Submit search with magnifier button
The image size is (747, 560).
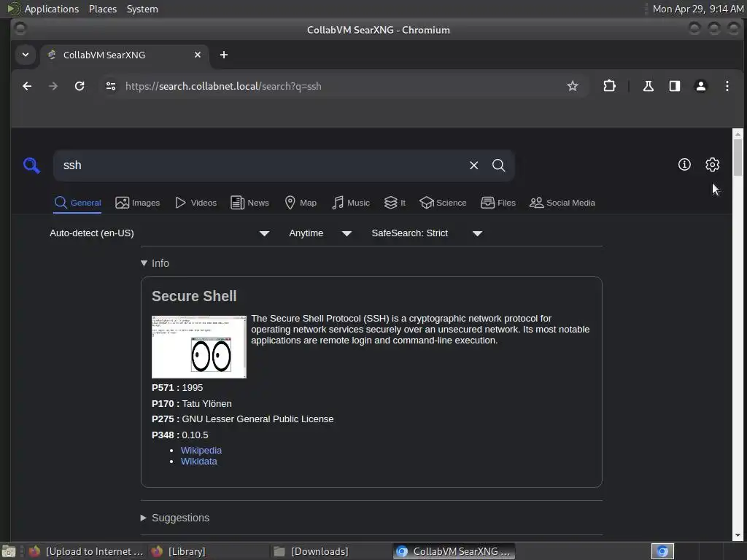coord(499,166)
